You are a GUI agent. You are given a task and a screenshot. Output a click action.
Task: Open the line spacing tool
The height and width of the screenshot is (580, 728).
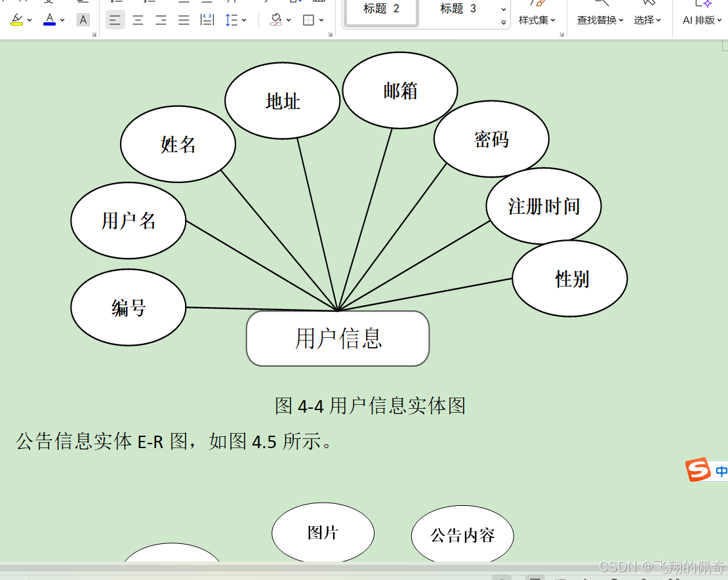(230, 20)
